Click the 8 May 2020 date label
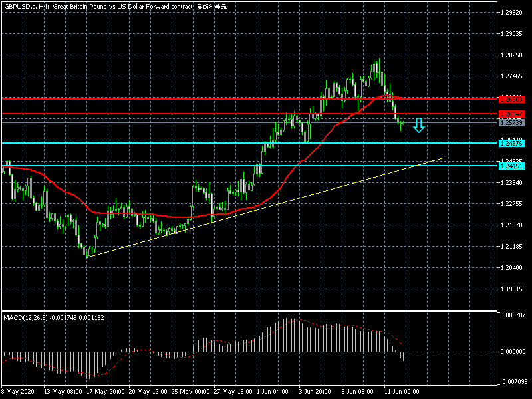The height and width of the screenshot is (399, 532). 18,391
